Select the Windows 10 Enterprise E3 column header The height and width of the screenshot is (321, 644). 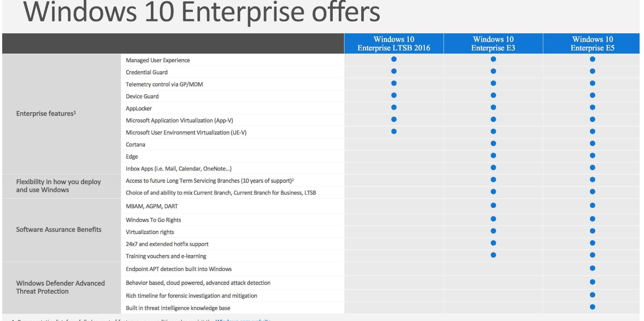pos(493,44)
